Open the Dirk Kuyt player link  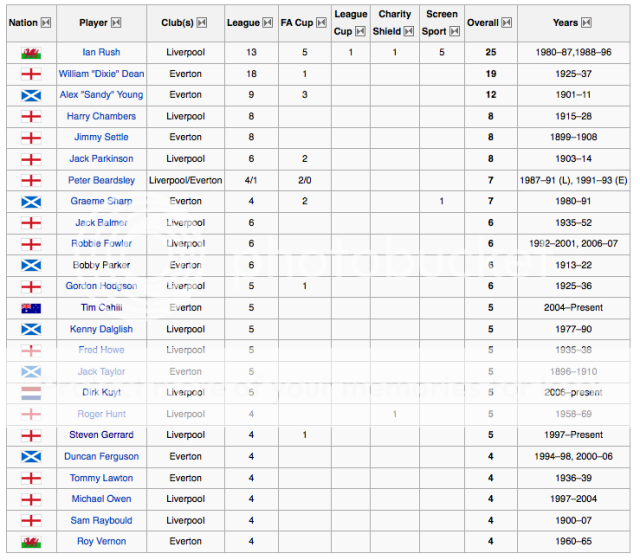click(x=101, y=393)
